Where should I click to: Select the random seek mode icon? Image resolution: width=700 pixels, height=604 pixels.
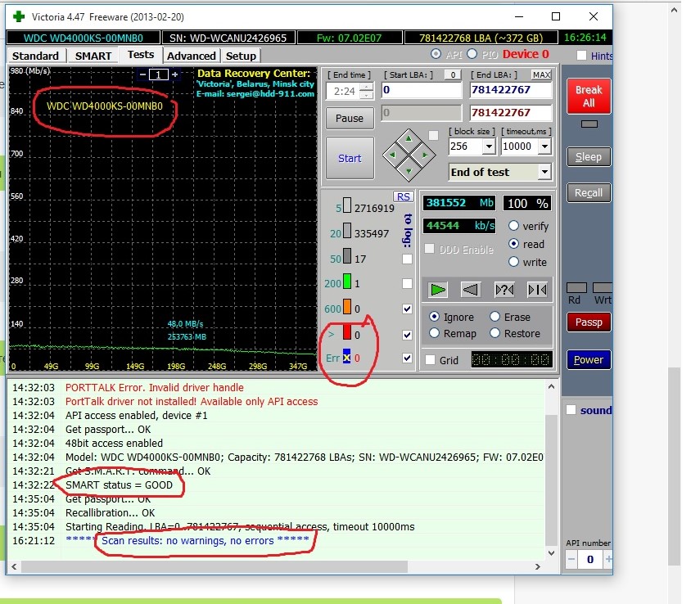click(x=504, y=289)
